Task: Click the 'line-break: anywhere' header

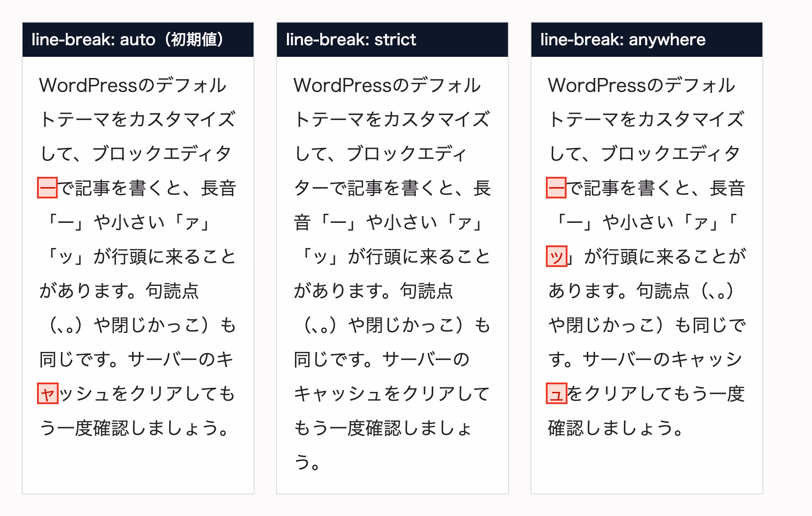Action: pos(647,40)
